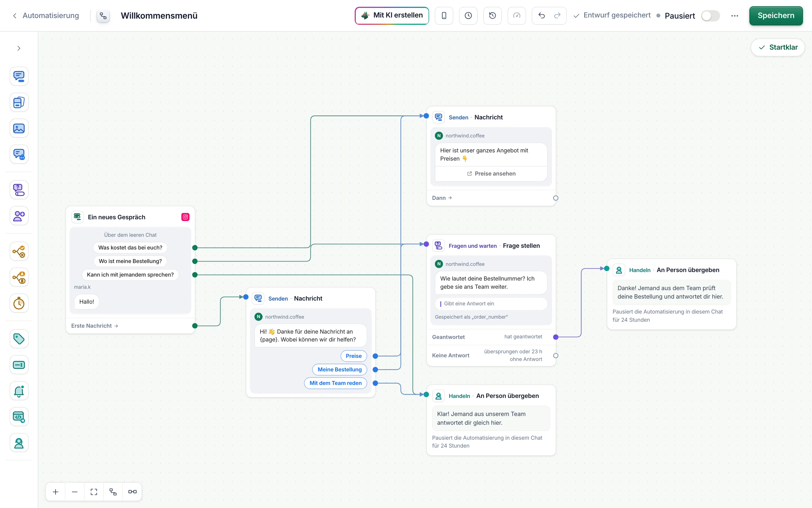
Task: Click the link-nodes button in bottom toolbar
Action: coord(132,492)
